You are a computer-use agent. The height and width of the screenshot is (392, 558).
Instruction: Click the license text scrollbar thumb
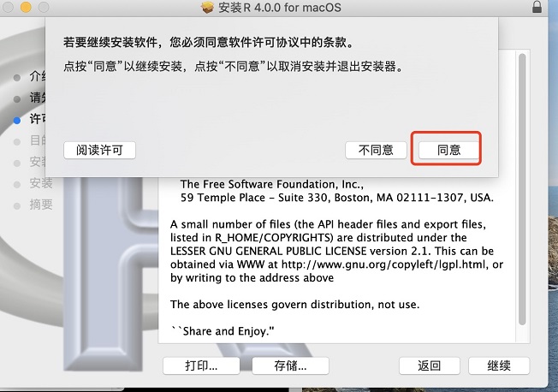point(522,189)
